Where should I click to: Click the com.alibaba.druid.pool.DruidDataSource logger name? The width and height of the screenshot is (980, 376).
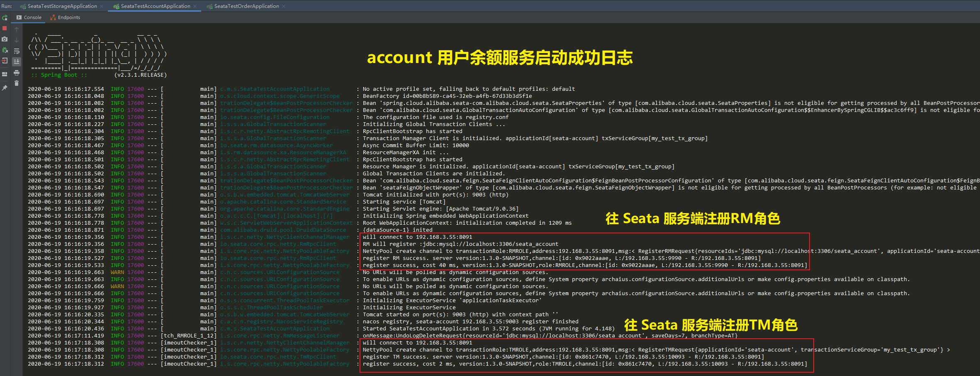283,230
